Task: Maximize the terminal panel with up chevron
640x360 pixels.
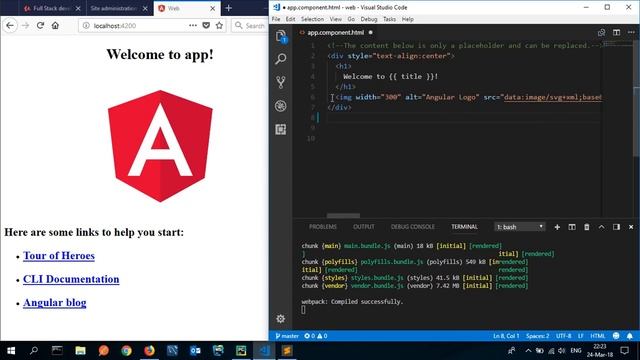Action: pyautogui.click(x=601, y=227)
